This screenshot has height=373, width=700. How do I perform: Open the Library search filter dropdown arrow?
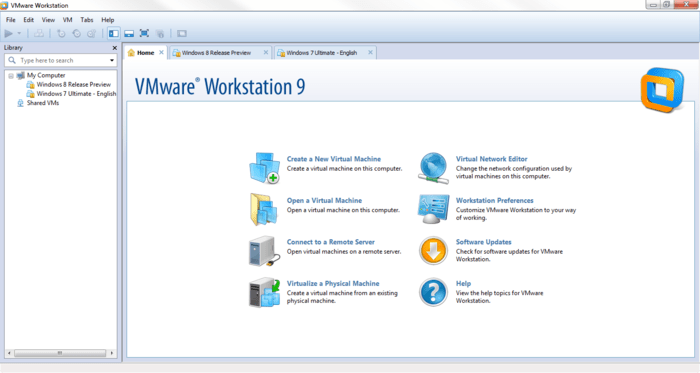pyautogui.click(x=112, y=60)
